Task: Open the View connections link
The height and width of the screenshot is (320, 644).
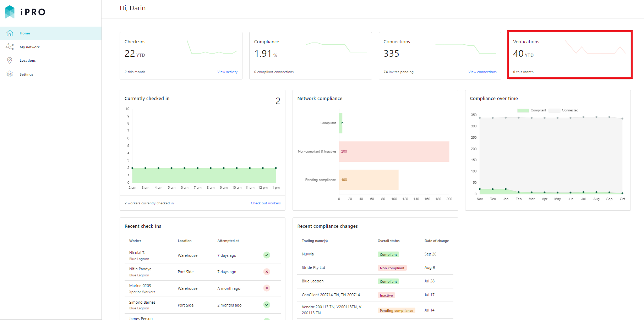Action: pos(482,72)
